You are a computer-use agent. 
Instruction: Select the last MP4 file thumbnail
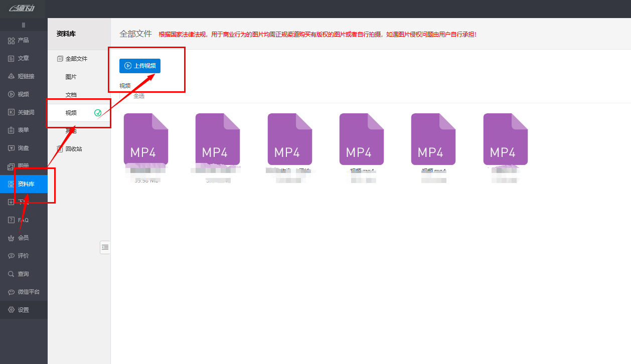(505, 139)
